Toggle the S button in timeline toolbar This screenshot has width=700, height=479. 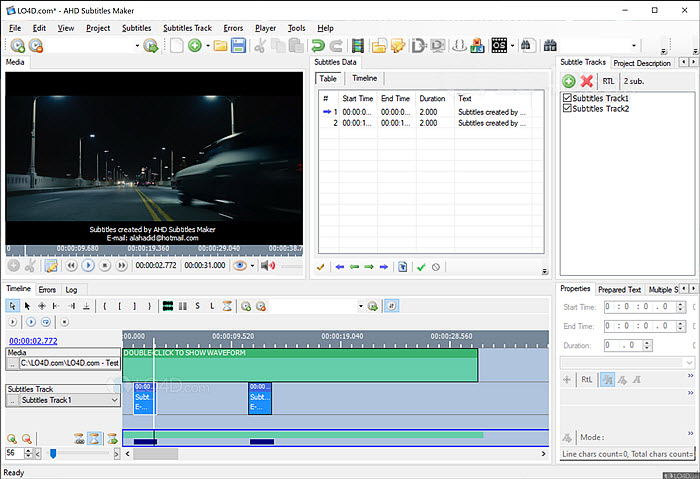click(197, 306)
